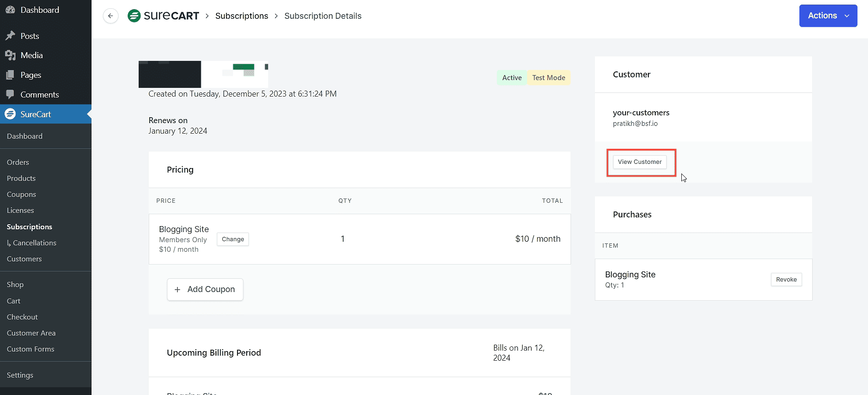Open SureCart Settings menu item
Screen dimensions: 868x395
click(20, 375)
